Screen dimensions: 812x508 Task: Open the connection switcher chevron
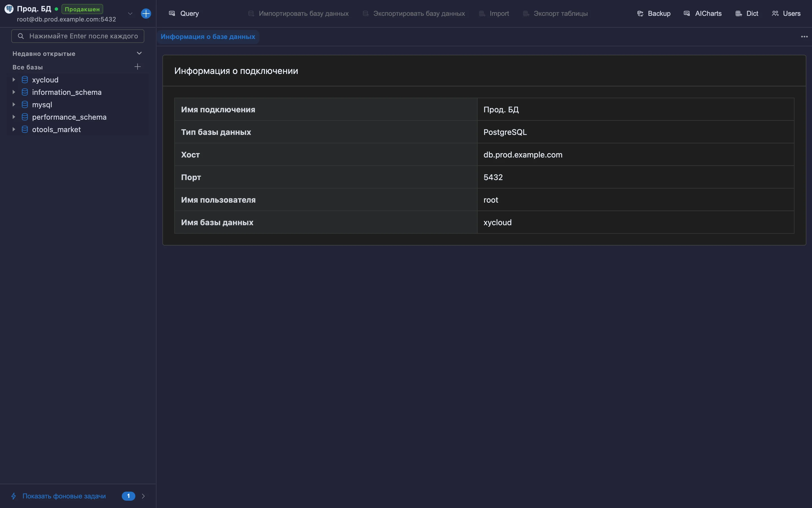click(130, 14)
